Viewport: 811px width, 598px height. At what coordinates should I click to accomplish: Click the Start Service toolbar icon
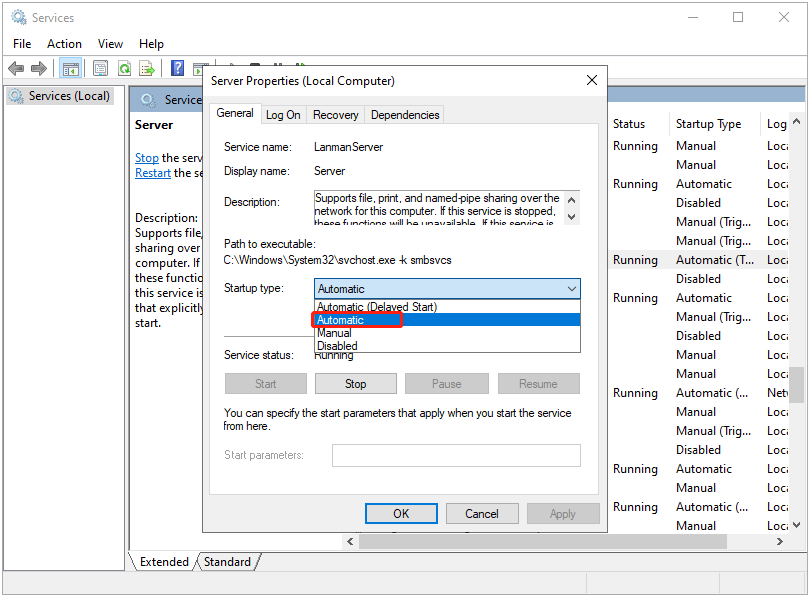[200, 68]
